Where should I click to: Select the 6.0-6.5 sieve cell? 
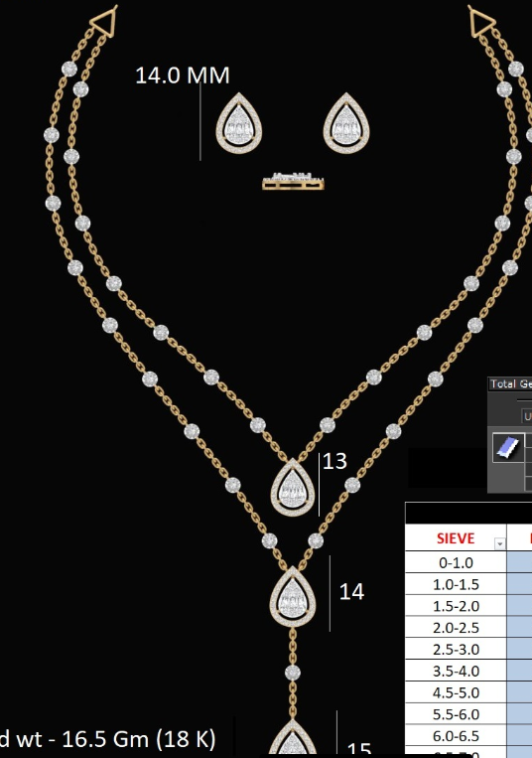pos(456,736)
